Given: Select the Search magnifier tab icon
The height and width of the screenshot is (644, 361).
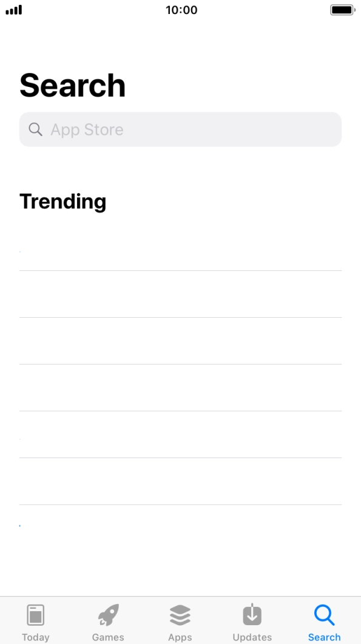Looking at the screenshot, I should tap(324, 614).
